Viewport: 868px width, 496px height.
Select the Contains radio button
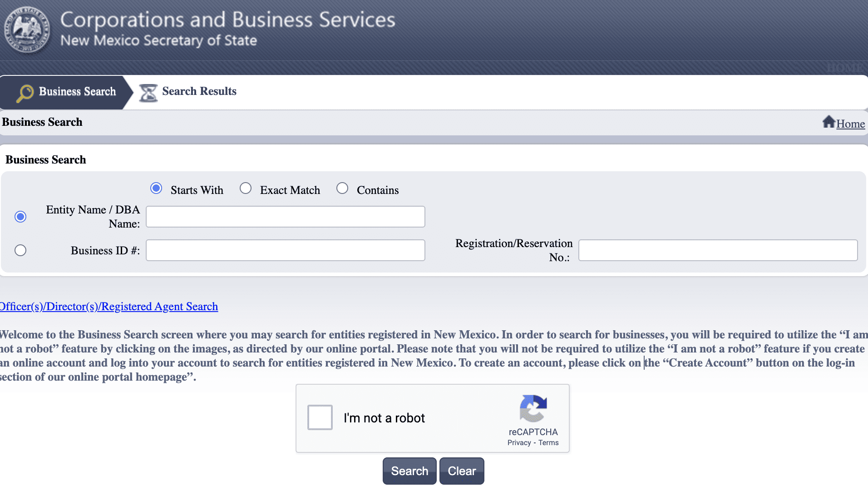342,188
